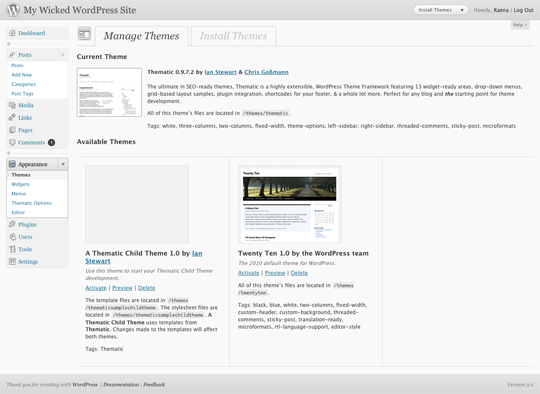
Task: Open Raena's profile link
Action: [x=501, y=10]
